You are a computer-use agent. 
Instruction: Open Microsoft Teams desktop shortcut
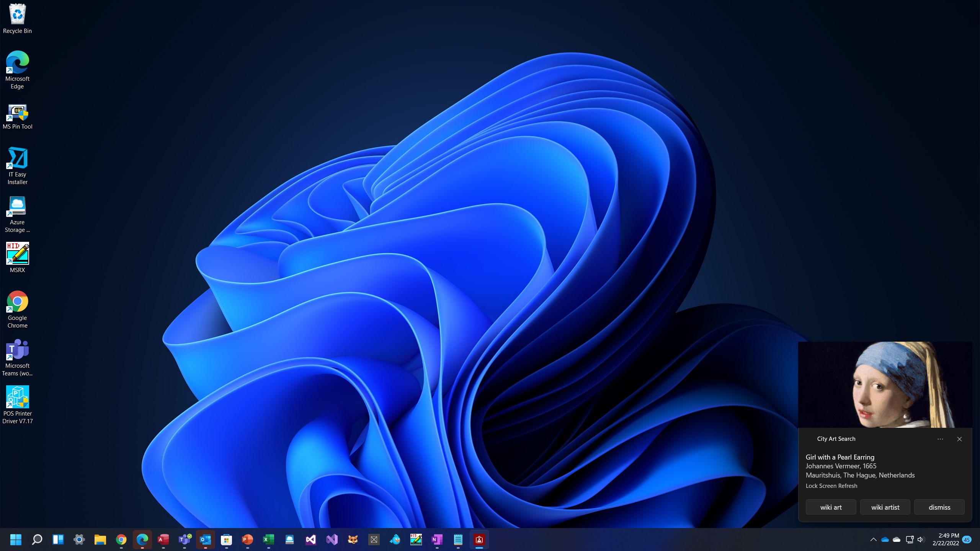coord(17,357)
